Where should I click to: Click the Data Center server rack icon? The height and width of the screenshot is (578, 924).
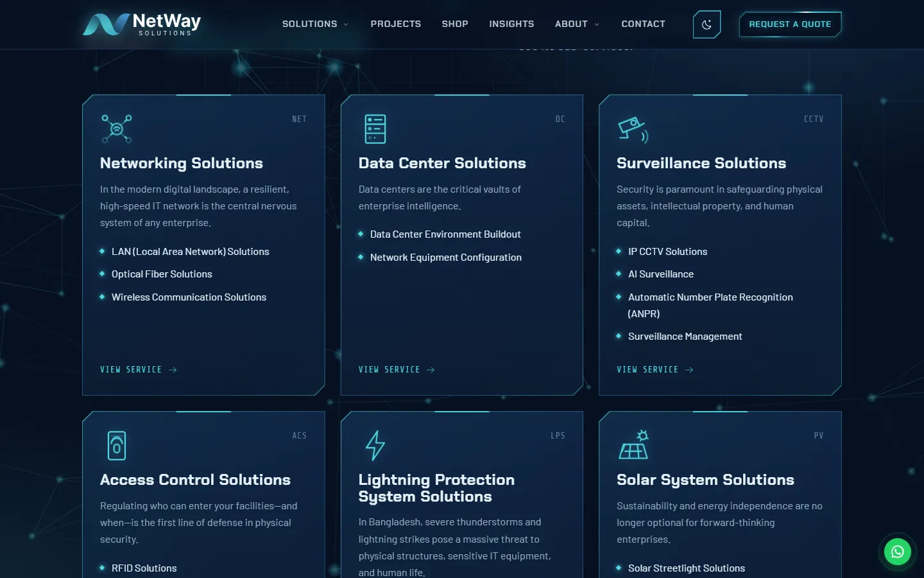(x=375, y=128)
